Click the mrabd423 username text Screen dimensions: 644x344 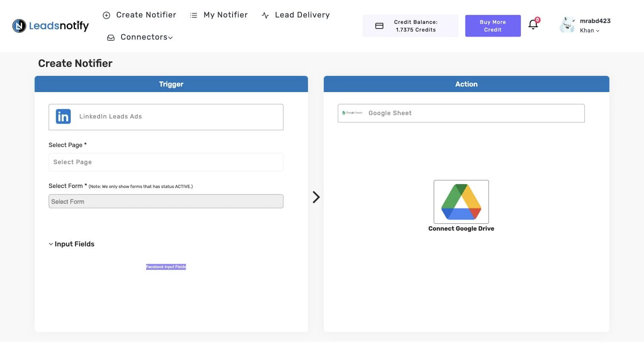pyautogui.click(x=595, y=21)
